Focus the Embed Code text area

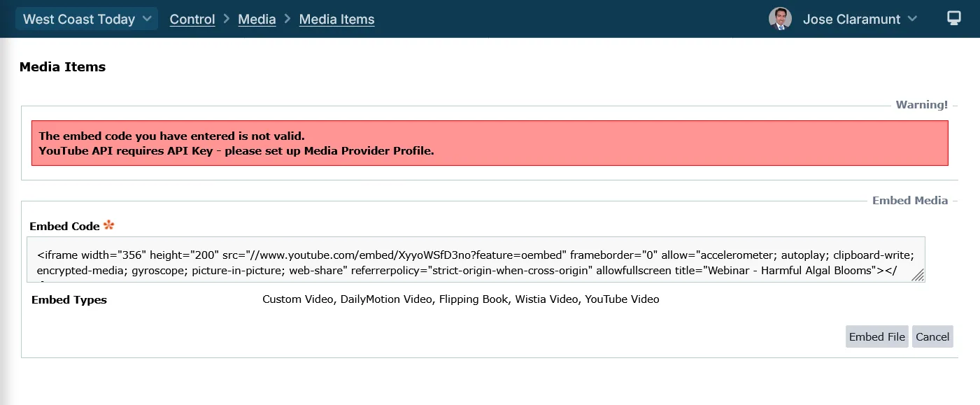click(476, 260)
